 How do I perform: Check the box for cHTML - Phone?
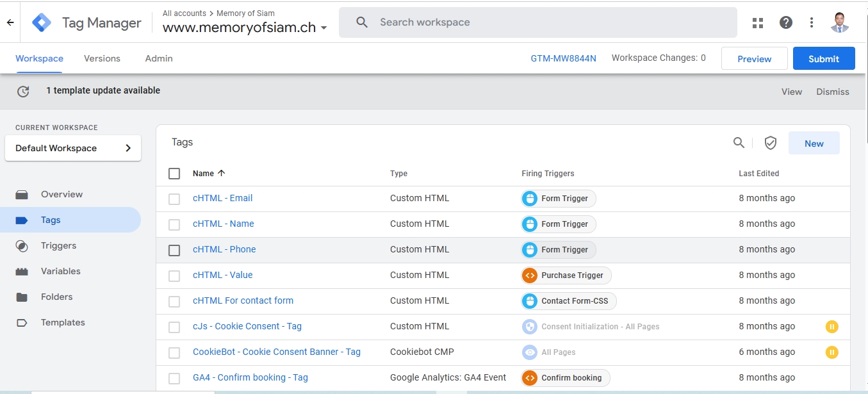174,250
